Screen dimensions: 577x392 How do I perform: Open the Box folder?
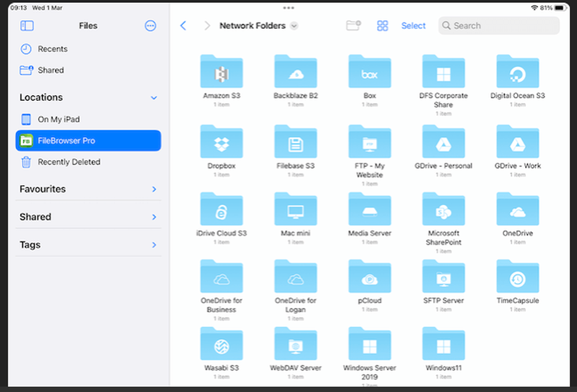pyautogui.click(x=369, y=71)
